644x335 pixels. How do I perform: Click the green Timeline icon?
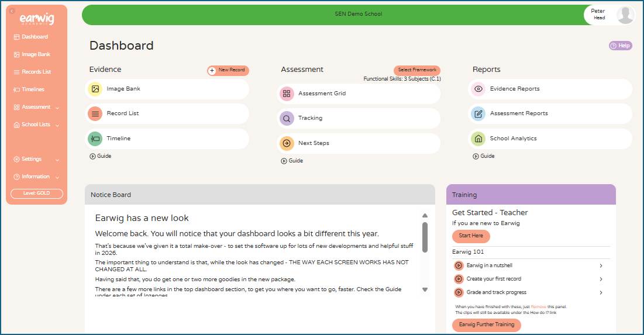click(95, 139)
